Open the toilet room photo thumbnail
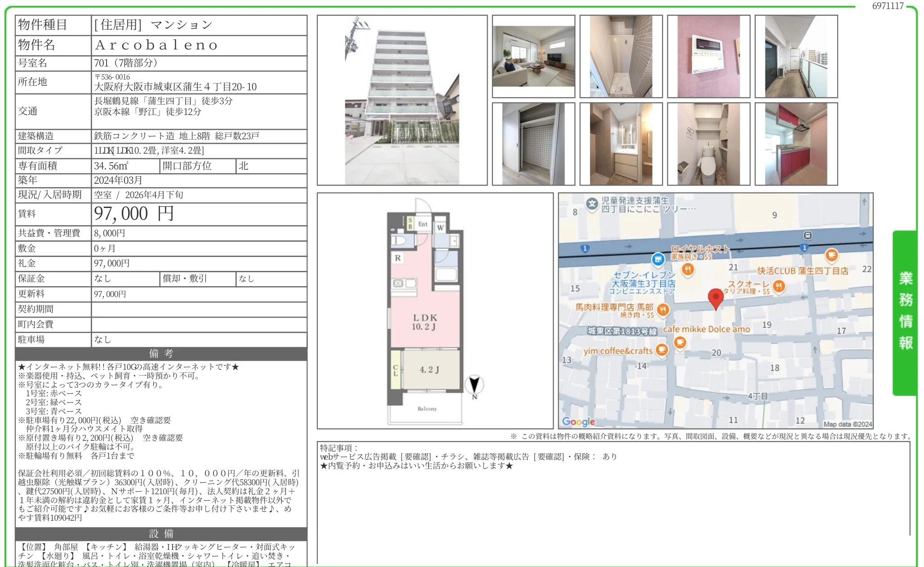This screenshot has width=924, height=567. 708,144
